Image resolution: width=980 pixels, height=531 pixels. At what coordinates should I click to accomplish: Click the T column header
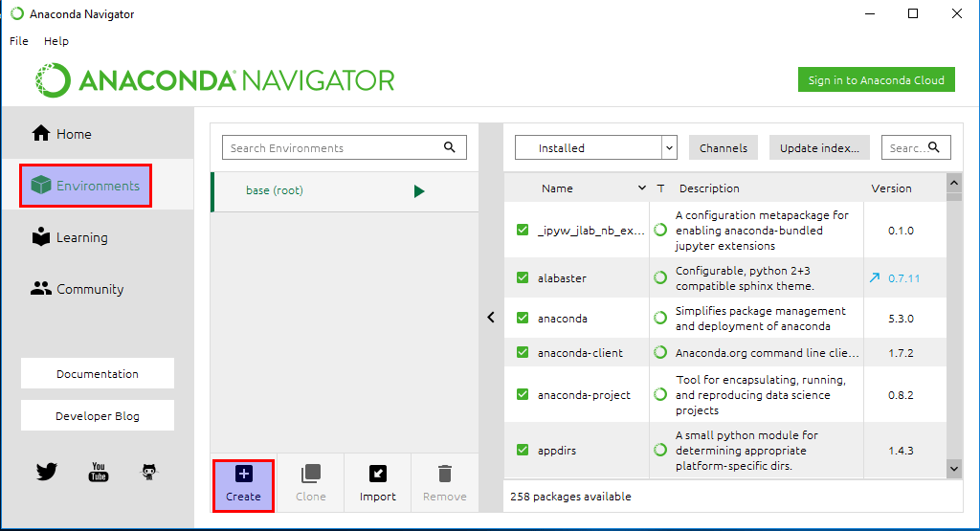[x=660, y=188]
